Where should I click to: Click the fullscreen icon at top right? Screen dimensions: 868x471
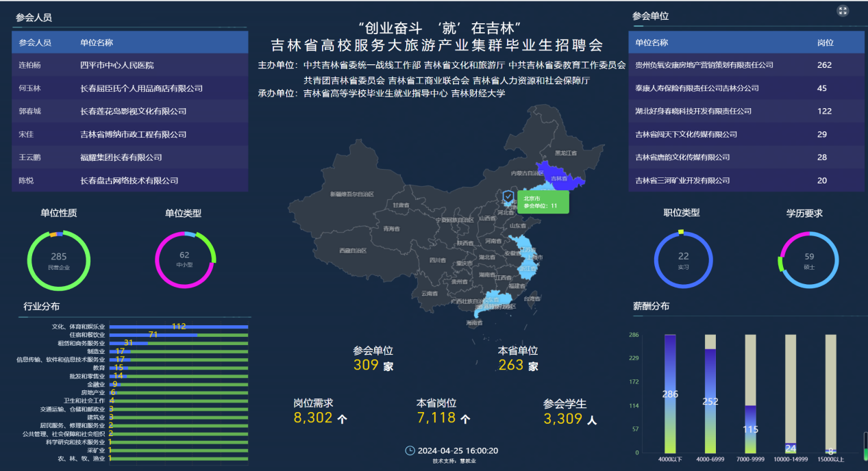(x=843, y=11)
